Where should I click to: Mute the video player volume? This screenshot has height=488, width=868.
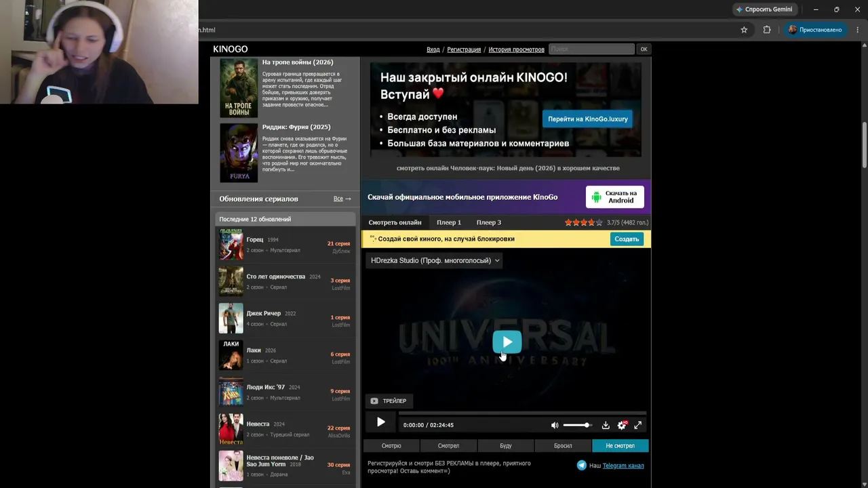[555, 425]
